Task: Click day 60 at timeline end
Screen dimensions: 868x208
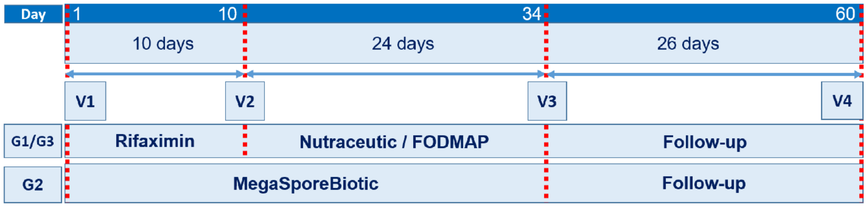Action: click(x=845, y=14)
